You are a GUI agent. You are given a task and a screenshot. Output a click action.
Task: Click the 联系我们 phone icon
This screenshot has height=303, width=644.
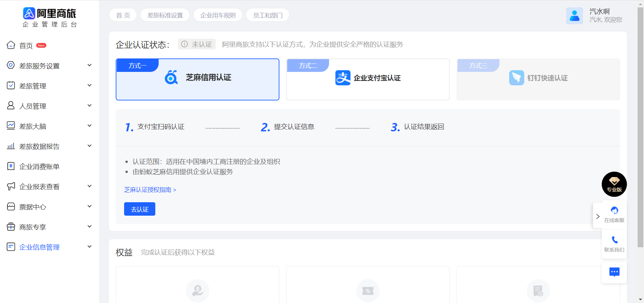(614, 240)
